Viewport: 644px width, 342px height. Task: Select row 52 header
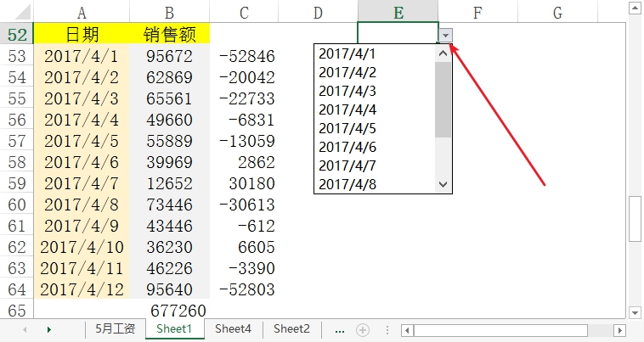pos(17,35)
